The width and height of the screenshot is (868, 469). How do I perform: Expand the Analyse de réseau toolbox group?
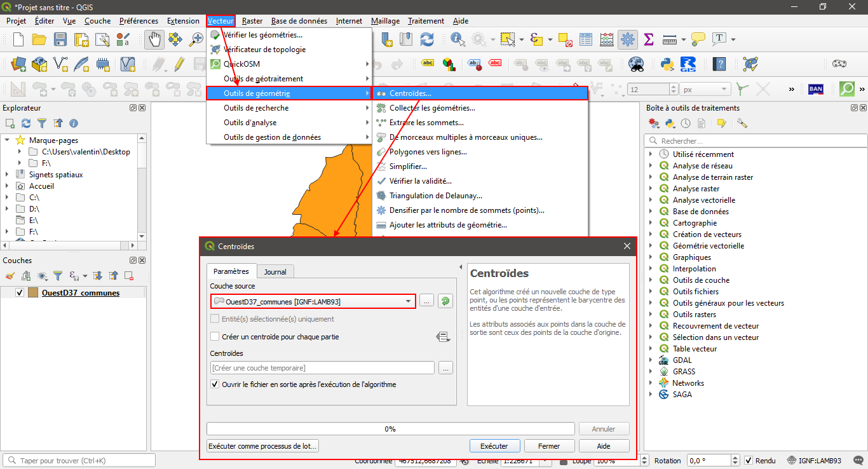(651, 166)
